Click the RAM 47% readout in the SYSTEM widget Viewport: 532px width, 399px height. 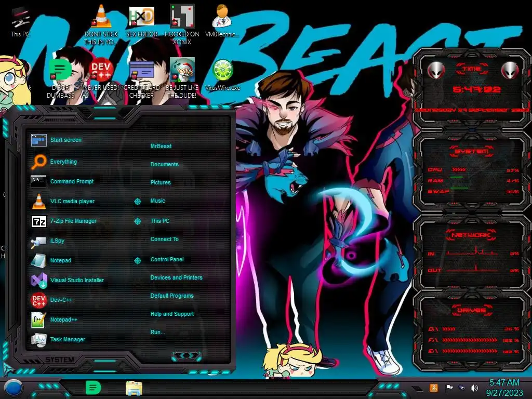tap(513, 181)
